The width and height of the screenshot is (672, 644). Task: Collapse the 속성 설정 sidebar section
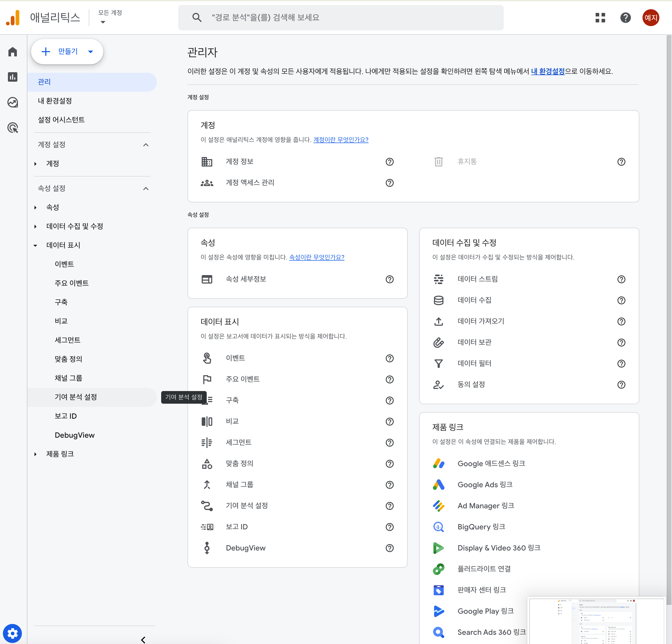coord(146,188)
